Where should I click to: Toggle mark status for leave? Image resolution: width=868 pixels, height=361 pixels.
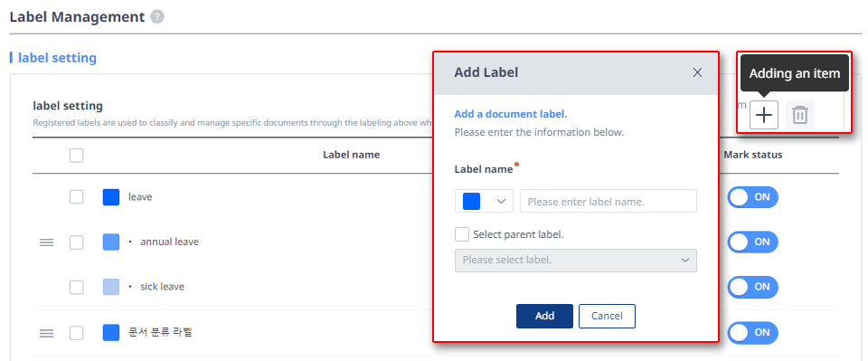coord(753,197)
